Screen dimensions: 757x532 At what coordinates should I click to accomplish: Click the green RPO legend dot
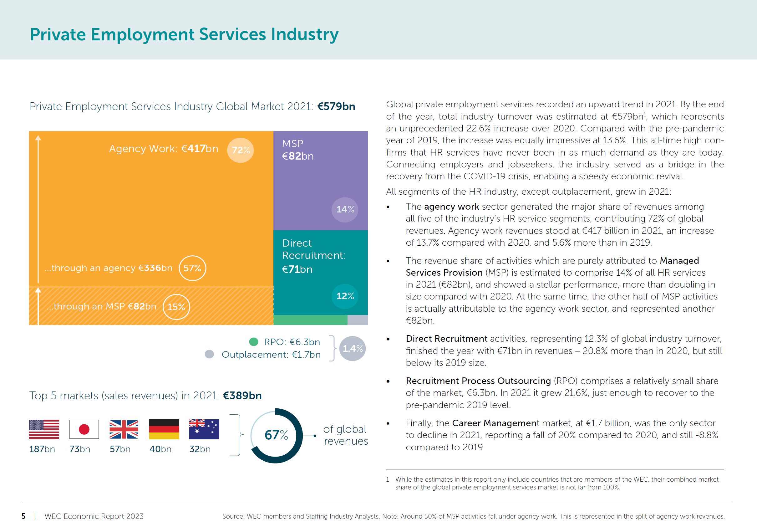tap(254, 342)
